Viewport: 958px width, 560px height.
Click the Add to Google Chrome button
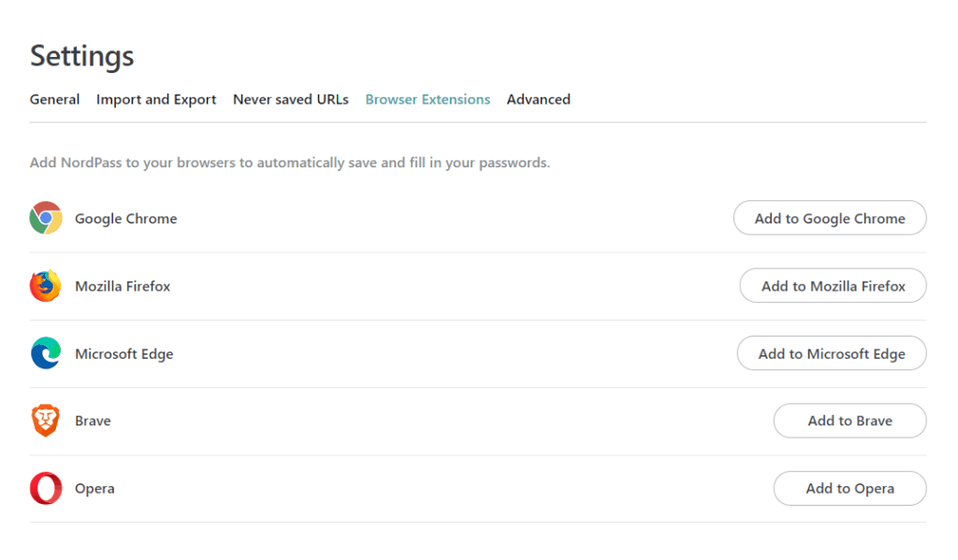pos(829,218)
